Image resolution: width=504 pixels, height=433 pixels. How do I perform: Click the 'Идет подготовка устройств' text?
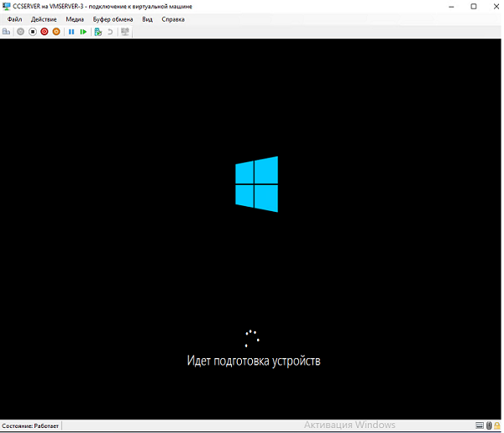254,361
